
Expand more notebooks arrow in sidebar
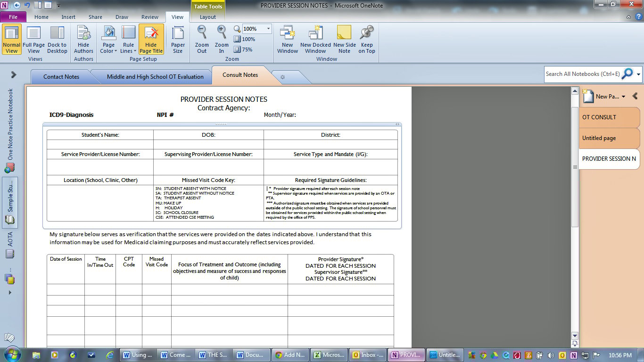(10, 293)
